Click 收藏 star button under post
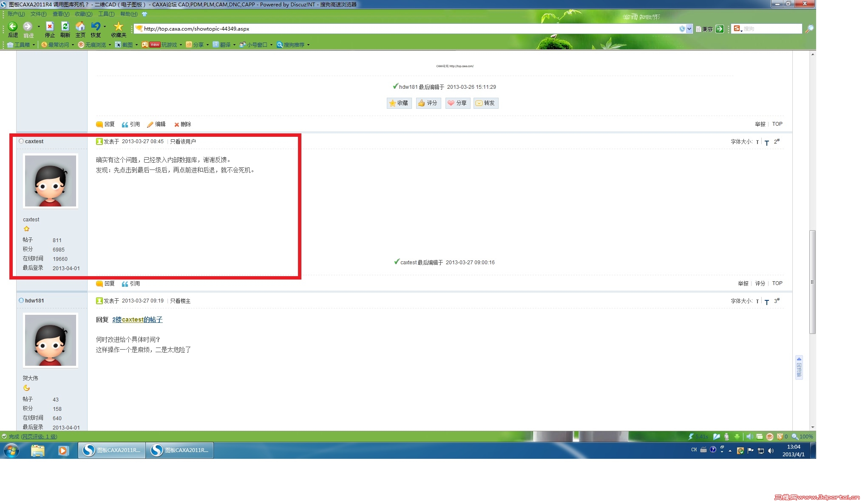The width and height of the screenshot is (868, 503). tap(399, 103)
